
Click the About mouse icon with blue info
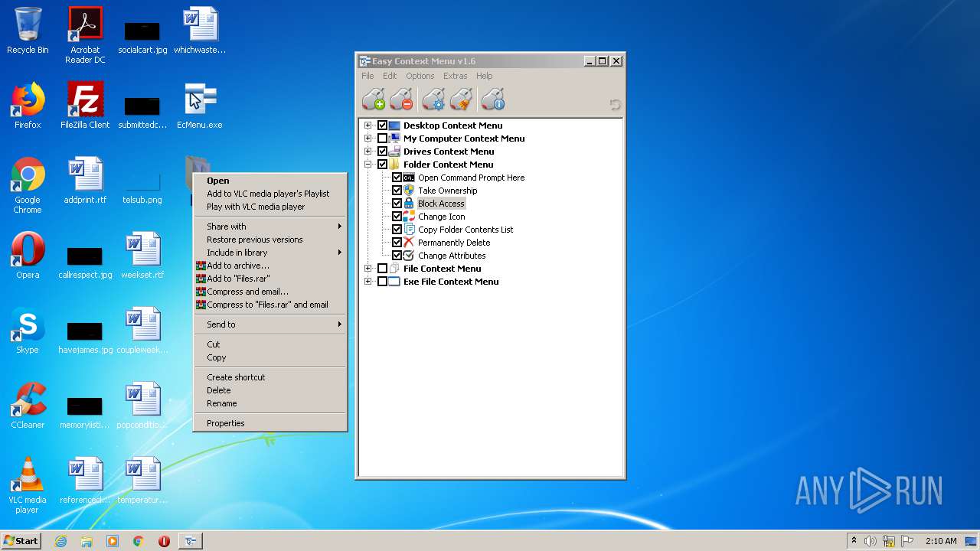[x=493, y=99]
